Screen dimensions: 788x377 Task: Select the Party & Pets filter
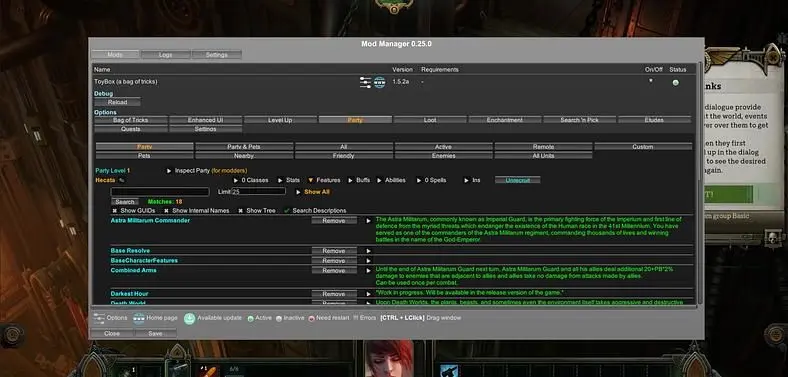pos(244,147)
